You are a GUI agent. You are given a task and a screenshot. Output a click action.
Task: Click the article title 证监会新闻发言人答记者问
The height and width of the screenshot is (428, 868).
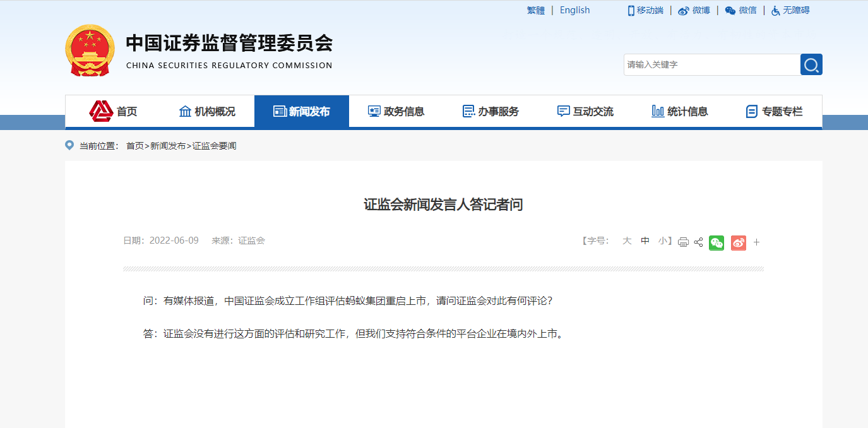click(x=443, y=205)
